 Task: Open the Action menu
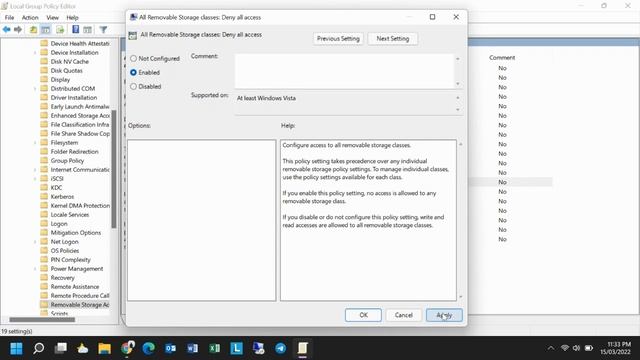(x=30, y=18)
